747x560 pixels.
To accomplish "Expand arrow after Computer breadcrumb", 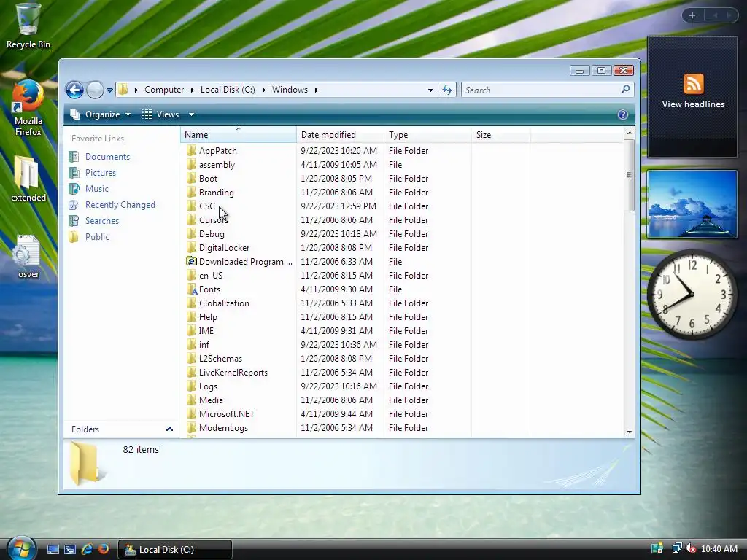I will [192, 90].
